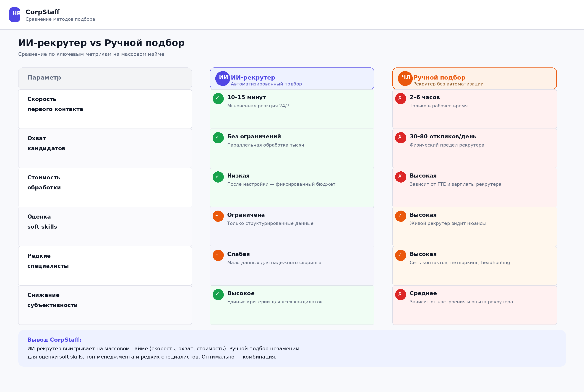Click green checkmark beside Высокое
584x392 pixels.
click(218, 294)
